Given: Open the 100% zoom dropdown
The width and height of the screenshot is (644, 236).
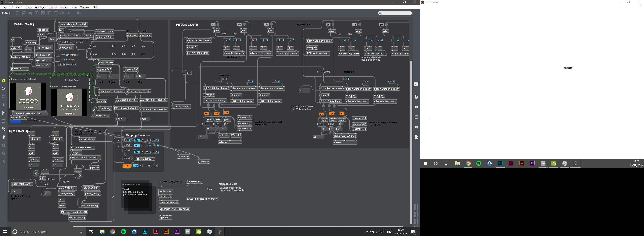Looking at the screenshot, I should click(x=6, y=13).
